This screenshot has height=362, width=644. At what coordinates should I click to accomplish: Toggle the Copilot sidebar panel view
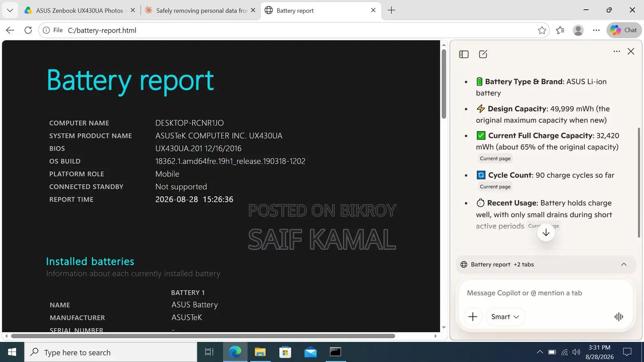[x=464, y=54]
